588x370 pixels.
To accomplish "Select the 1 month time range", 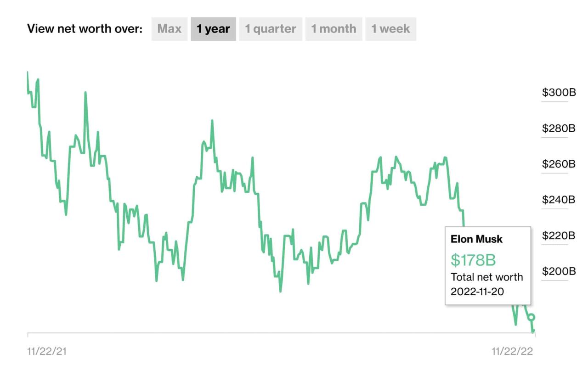I will click(334, 28).
